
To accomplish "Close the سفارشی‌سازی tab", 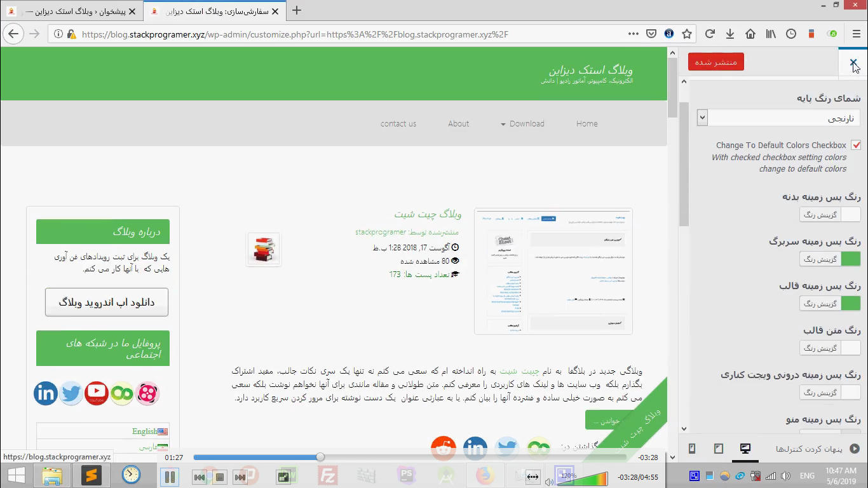I will point(275,11).
